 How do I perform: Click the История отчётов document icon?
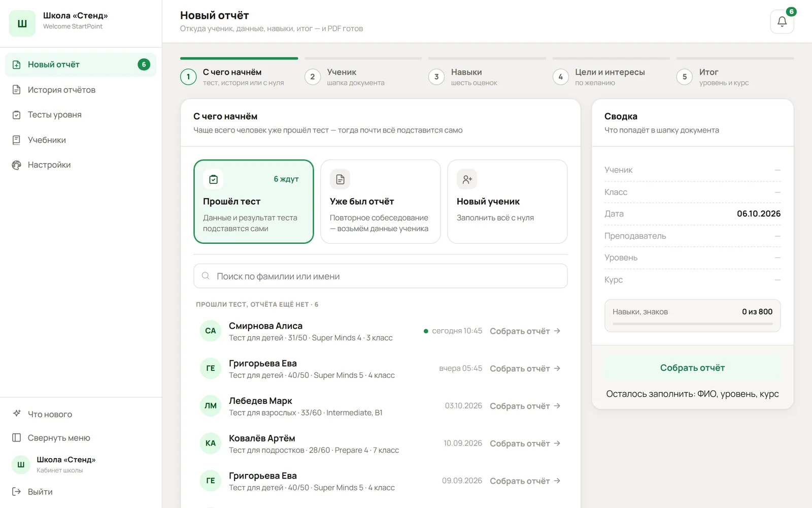17,90
